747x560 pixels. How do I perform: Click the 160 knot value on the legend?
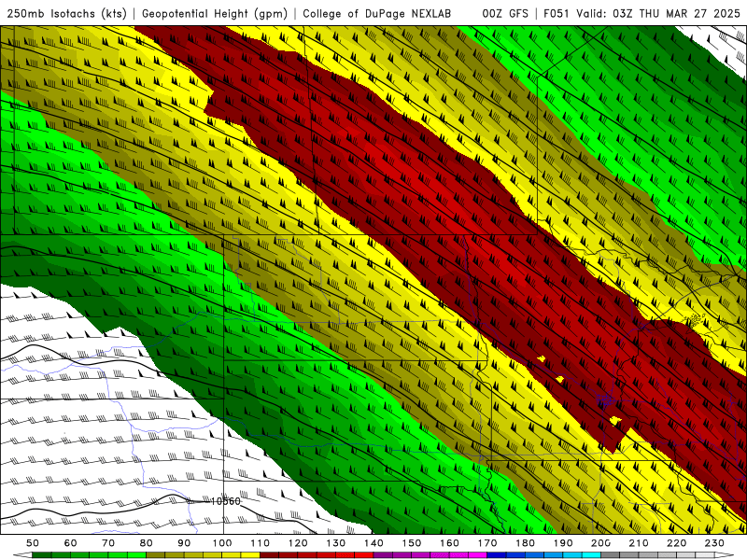pyautogui.click(x=449, y=543)
